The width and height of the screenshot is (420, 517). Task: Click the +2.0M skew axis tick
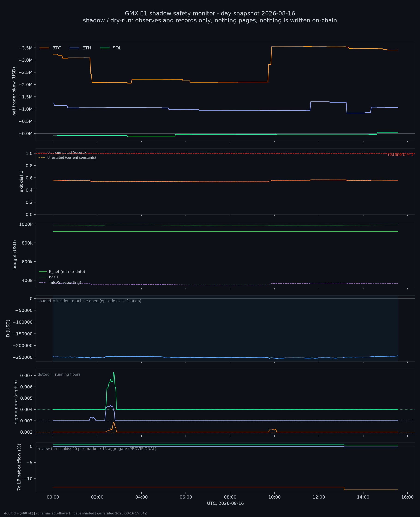[x=25, y=85]
